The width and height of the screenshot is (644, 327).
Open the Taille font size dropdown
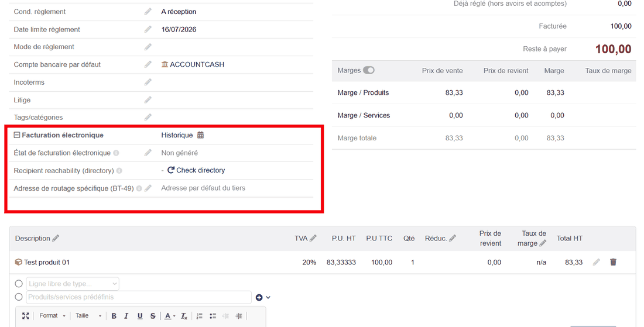coord(88,315)
